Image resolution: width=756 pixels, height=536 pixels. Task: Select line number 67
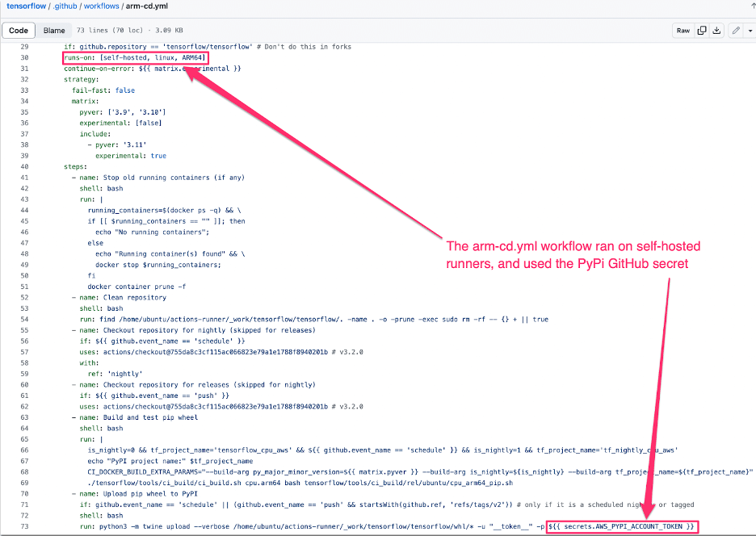pos(24,461)
